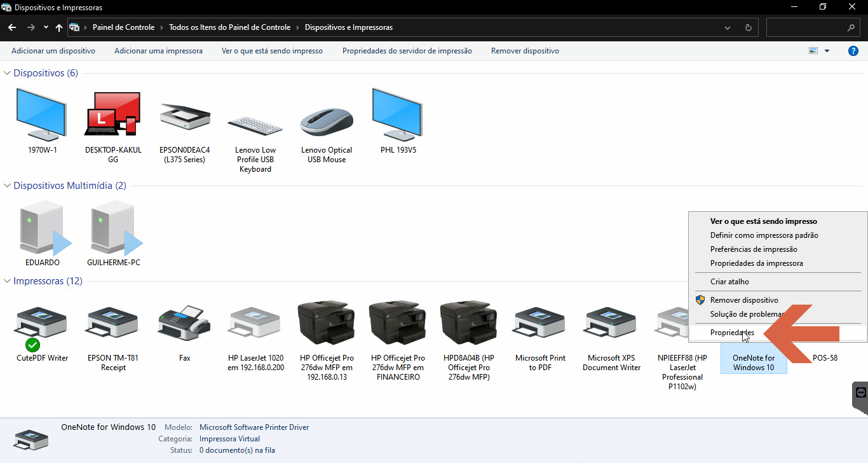The image size is (868, 463).
Task: Select the Microsoft Print to PDF icon
Action: [x=540, y=323]
